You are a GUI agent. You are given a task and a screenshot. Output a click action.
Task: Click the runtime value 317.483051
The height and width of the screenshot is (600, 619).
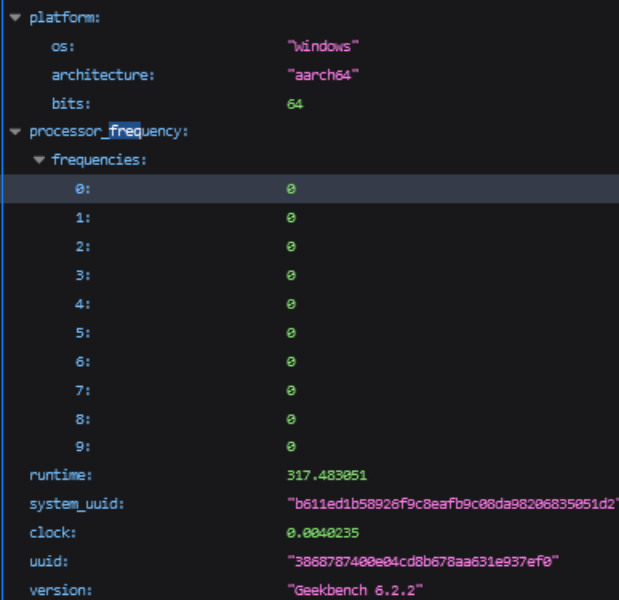[326, 475]
